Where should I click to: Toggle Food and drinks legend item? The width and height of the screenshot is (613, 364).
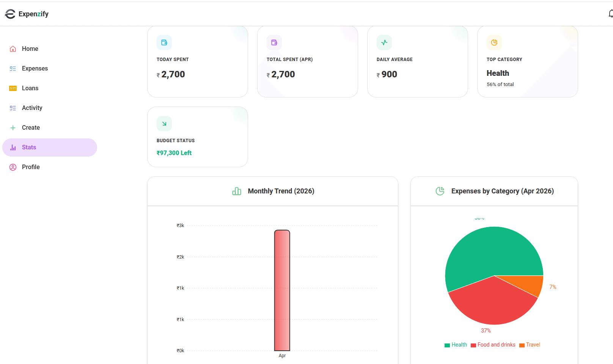[493, 345]
